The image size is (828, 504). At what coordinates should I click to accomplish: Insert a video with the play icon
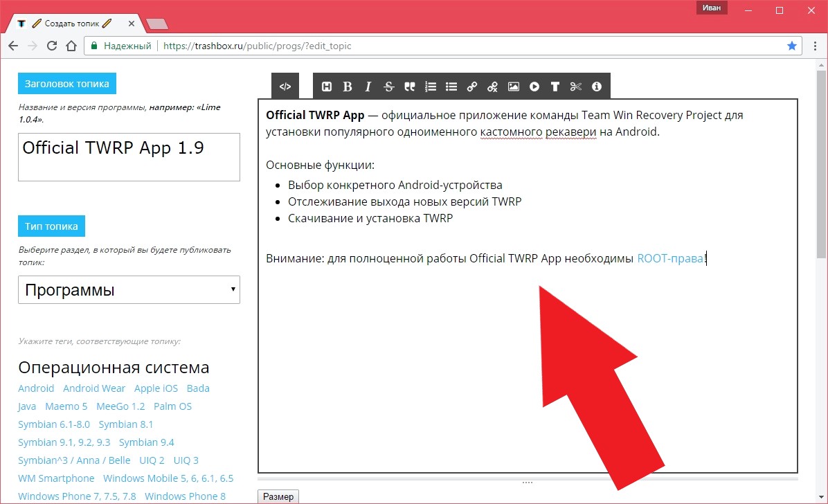tap(534, 87)
